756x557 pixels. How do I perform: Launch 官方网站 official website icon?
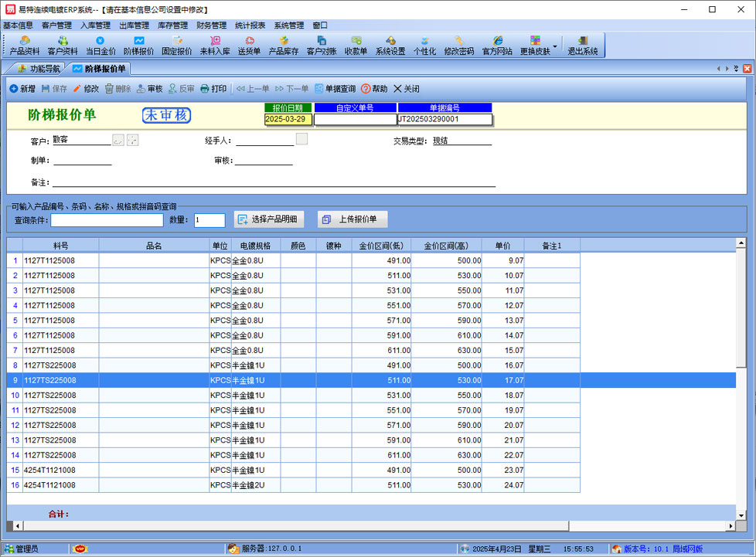click(x=497, y=46)
